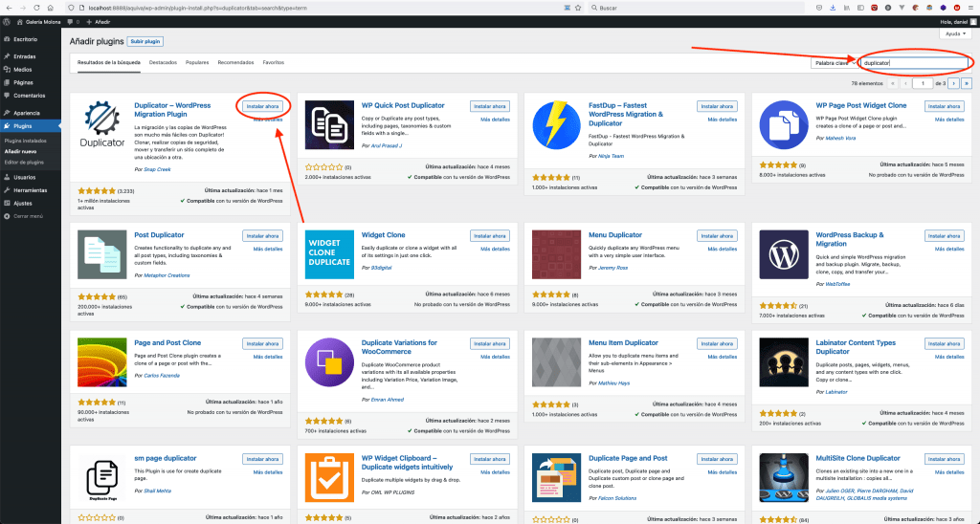Switch to the Favoritos tab

(x=274, y=62)
